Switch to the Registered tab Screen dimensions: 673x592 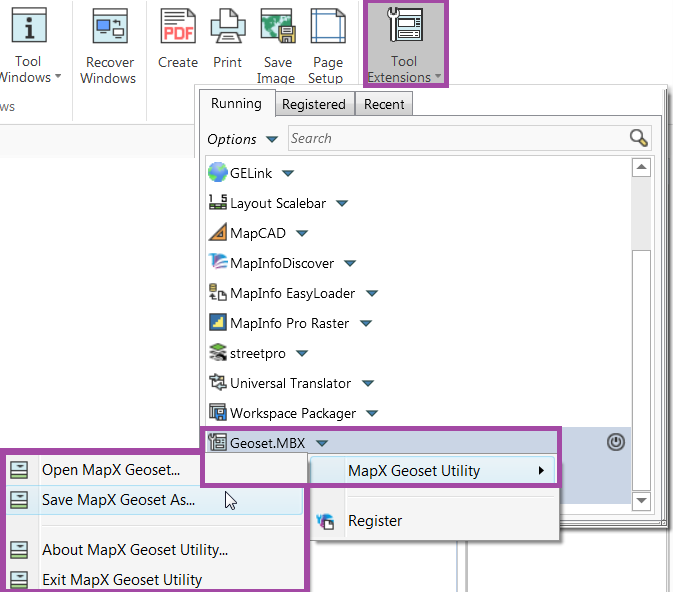tap(314, 104)
